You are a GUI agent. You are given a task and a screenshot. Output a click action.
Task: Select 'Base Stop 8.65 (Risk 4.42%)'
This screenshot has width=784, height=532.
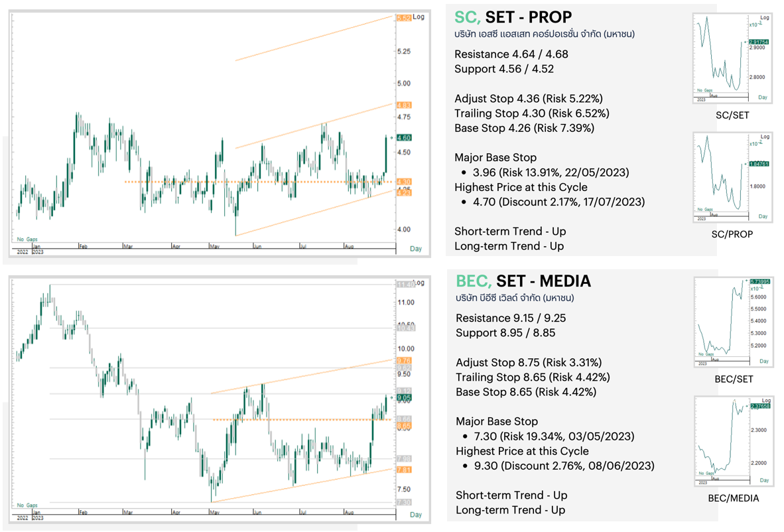526,392
